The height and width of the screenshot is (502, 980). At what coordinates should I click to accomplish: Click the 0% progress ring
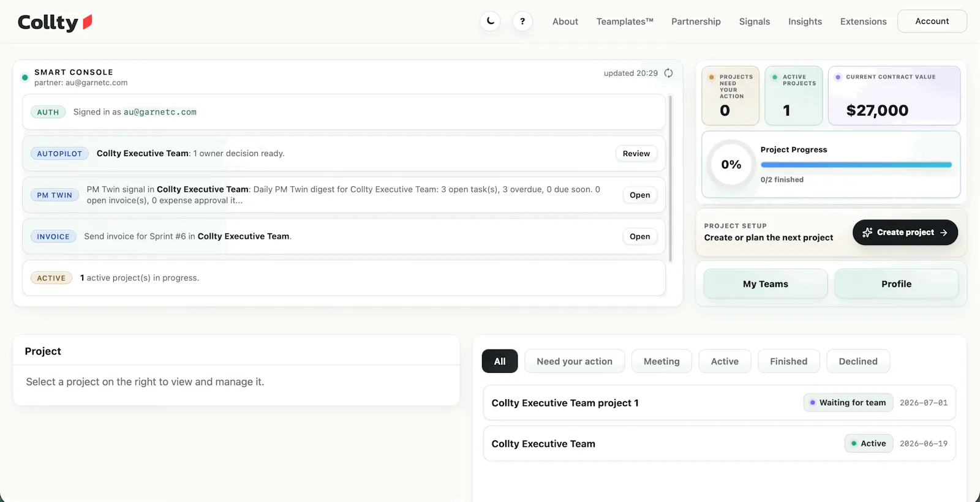click(x=731, y=165)
